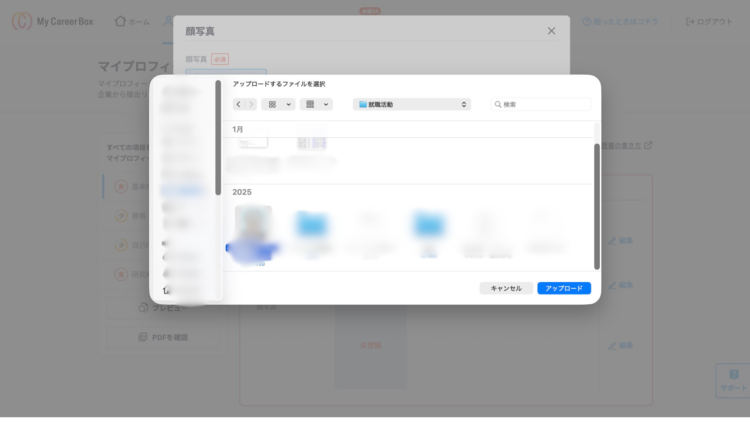Click the 2025 group header
This screenshot has width=750, height=422.
click(242, 192)
